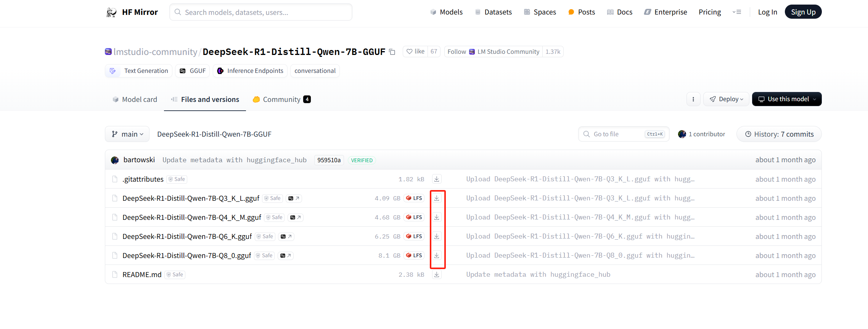Screen dimensions: 868x329
Task: Open GGUF viewer for the Q6_K file
Action: [x=286, y=237]
